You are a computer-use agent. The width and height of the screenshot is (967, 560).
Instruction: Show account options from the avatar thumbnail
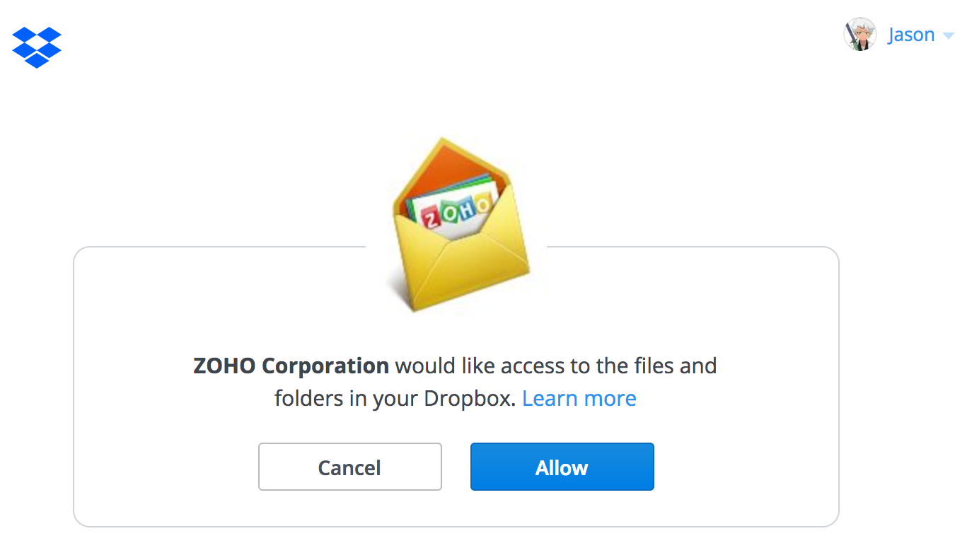(860, 35)
